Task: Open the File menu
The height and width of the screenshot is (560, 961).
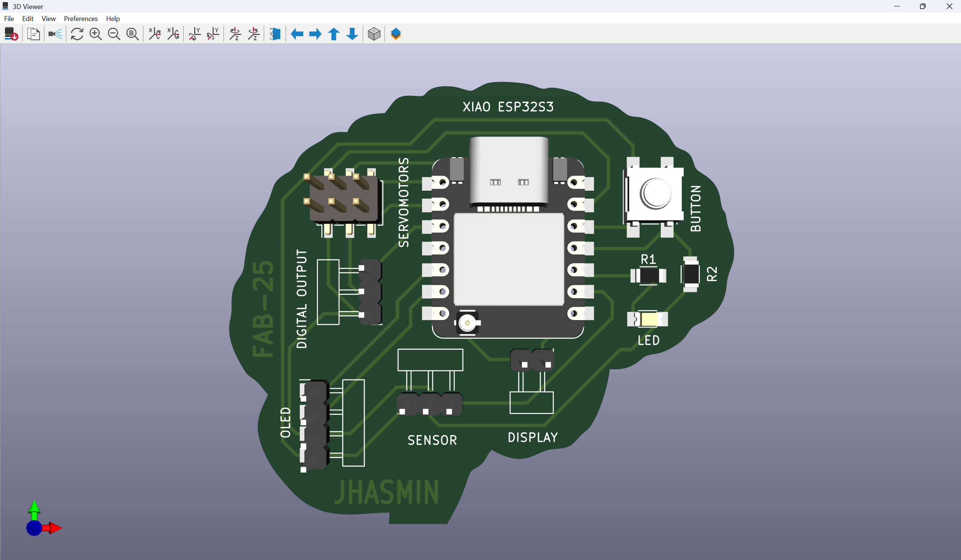Action: coord(9,19)
